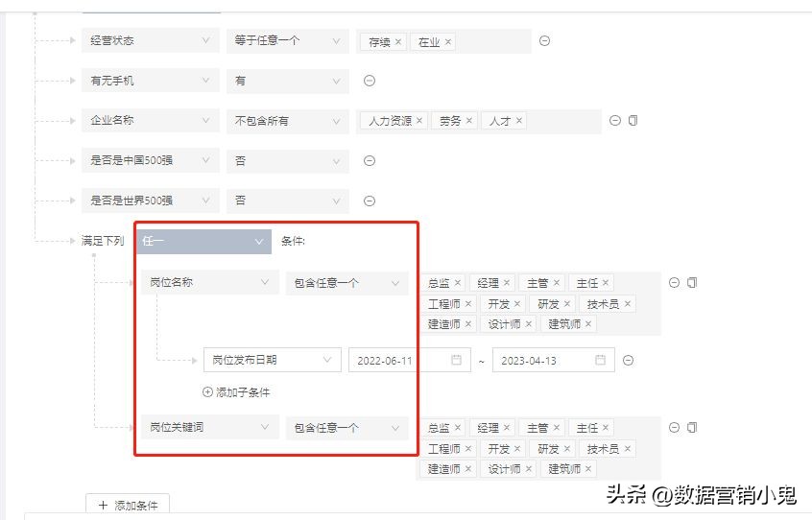Open 包含任意一个 dropdown for 岗位名称

point(346,282)
